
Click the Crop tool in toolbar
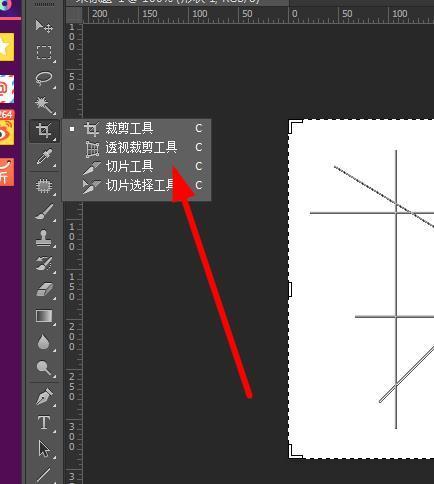(44, 130)
